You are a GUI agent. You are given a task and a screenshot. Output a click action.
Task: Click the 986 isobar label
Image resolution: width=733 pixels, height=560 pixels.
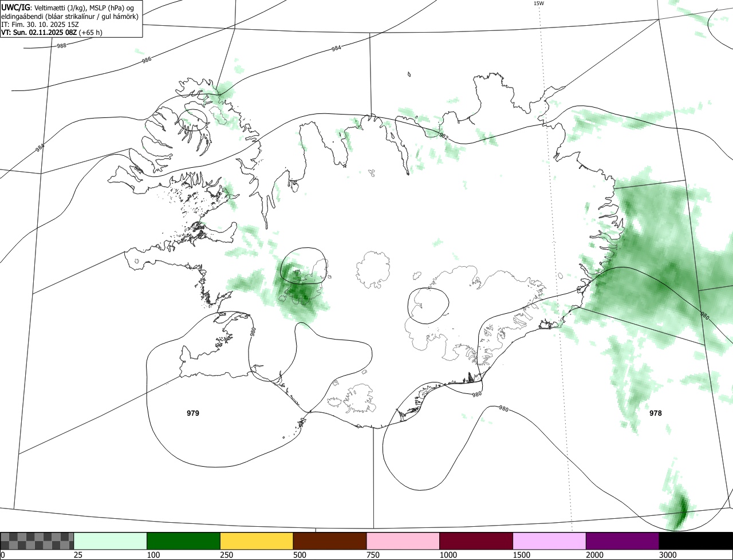[x=147, y=60]
